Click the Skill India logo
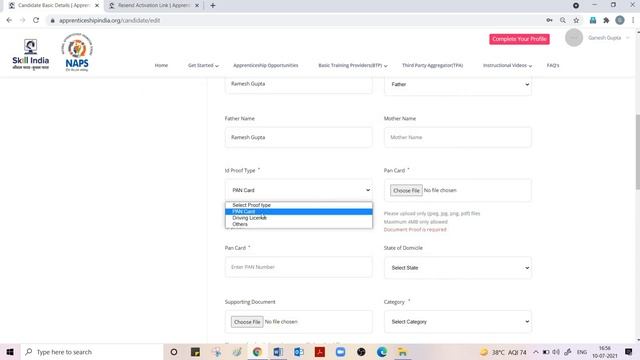This screenshot has width=640, height=360. click(31, 54)
